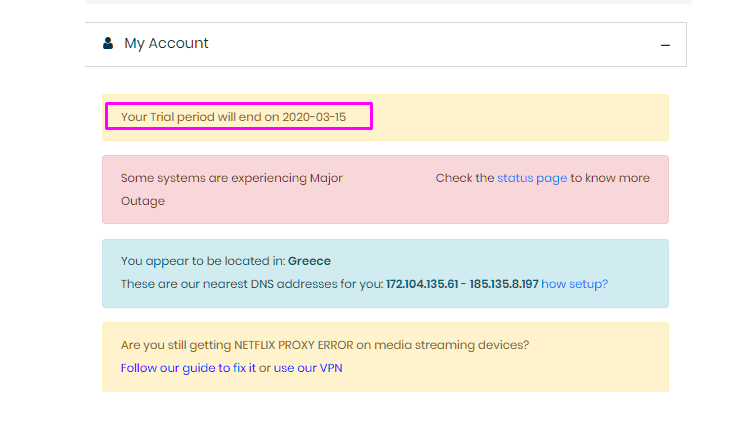Open the status page link
The width and height of the screenshot is (750, 428).
532,178
